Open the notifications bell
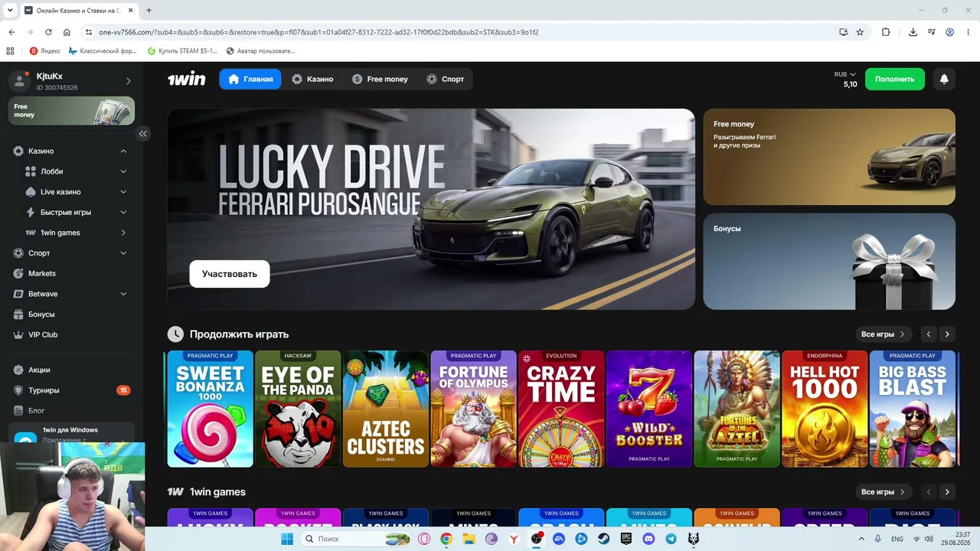Image resolution: width=980 pixels, height=551 pixels. [x=944, y=79]
